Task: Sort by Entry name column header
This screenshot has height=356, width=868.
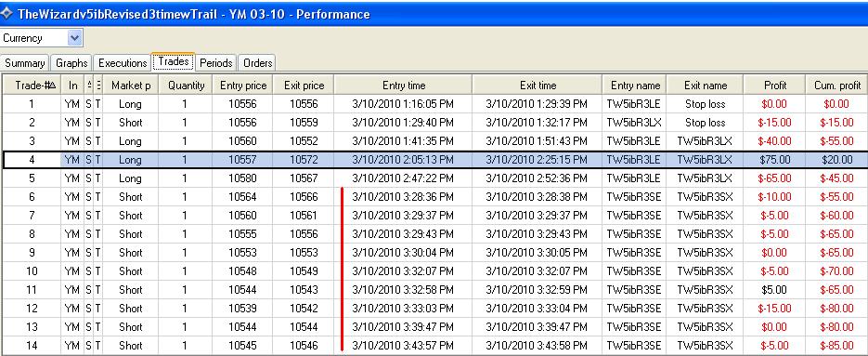Action: pyautogui.click(x=635, y=86)
